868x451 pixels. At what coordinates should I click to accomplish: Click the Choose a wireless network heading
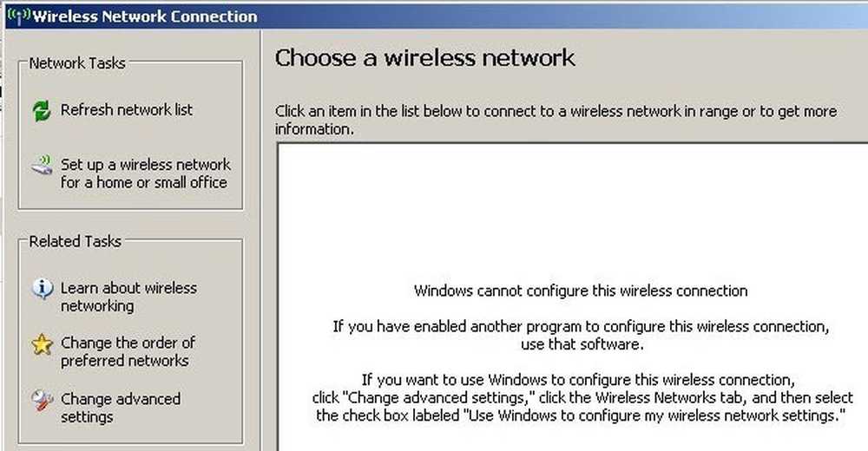[425, 57]
